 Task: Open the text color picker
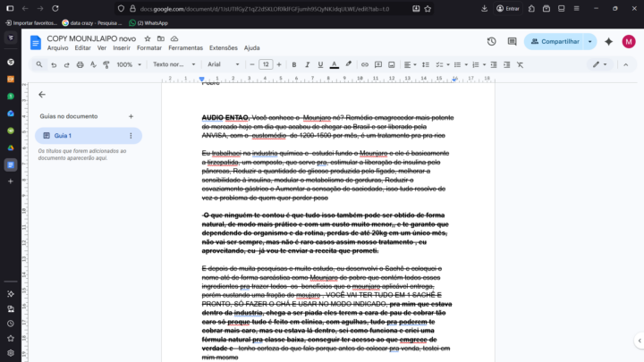pos(335,64)
